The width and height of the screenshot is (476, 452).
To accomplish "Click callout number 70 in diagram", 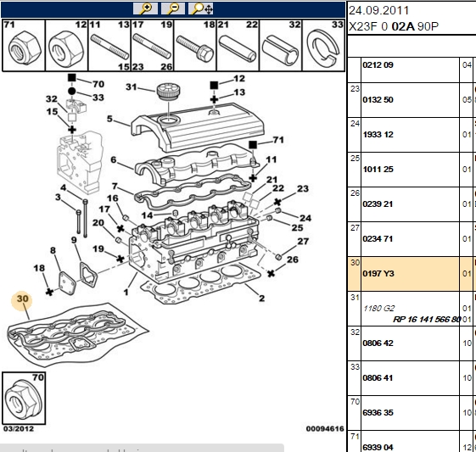I will click(x=98, y=84).
